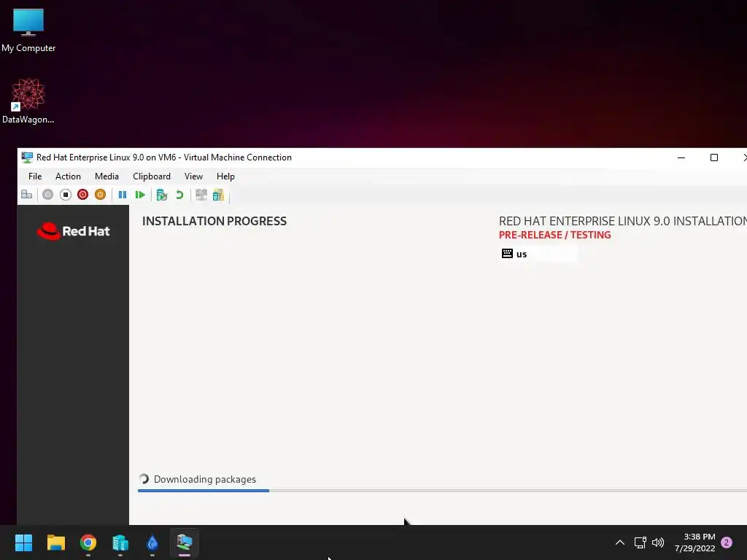This screenshot has width=747, height=560.
Task: Click the Virtual Machine Connection taskbar icon
Action: [x=185, y=542]
